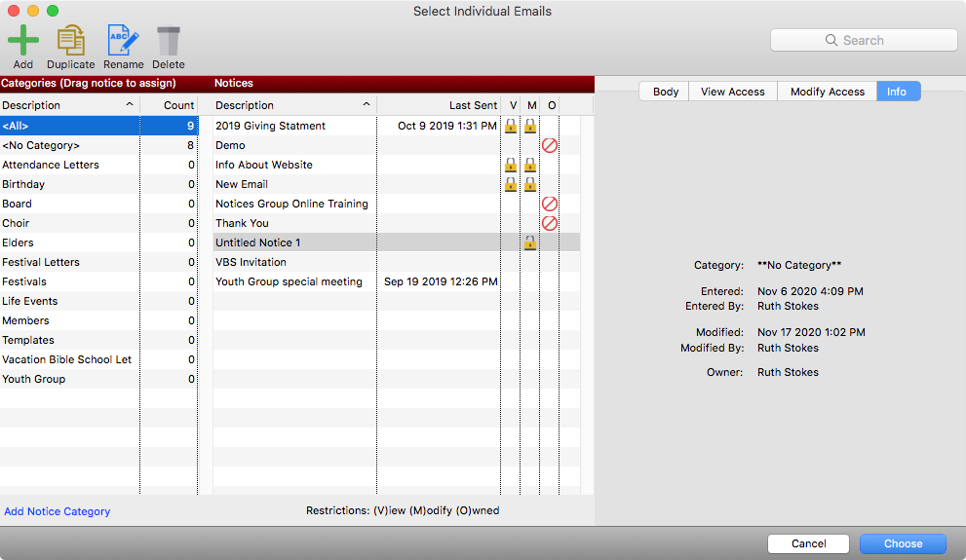The image size is (966, 560).
Task: Open the View Access tab
Action: [x=732, y=92]
